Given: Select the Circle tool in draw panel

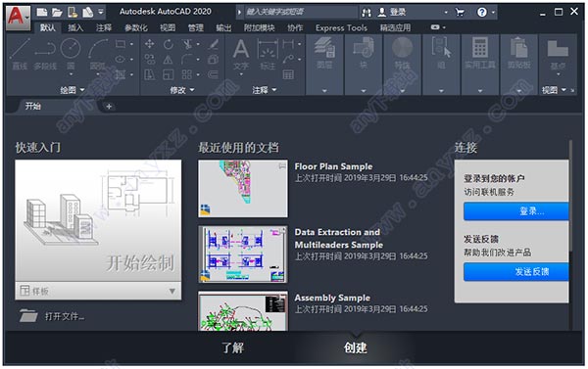Looking at the screenshot, I should (71, 54).
